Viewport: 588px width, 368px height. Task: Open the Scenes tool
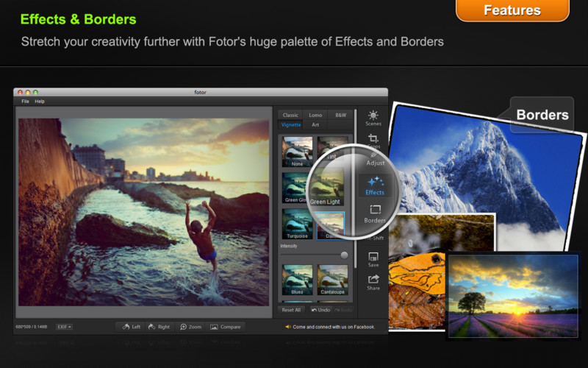(x=373, y=118)
